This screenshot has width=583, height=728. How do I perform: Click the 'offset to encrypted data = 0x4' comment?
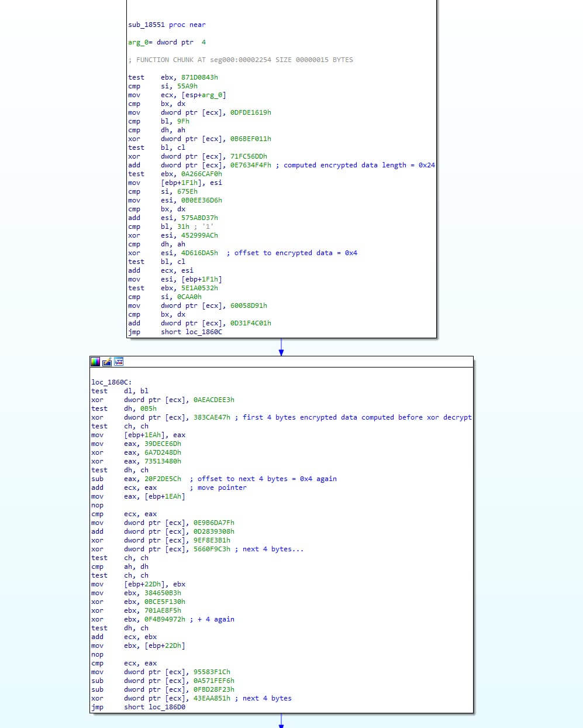coord(292,253)
